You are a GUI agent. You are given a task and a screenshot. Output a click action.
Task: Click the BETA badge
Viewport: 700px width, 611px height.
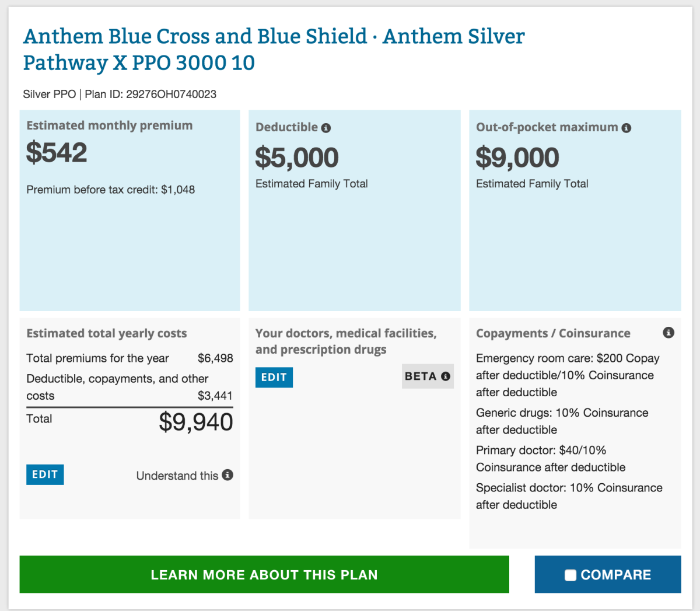point(428,376)
